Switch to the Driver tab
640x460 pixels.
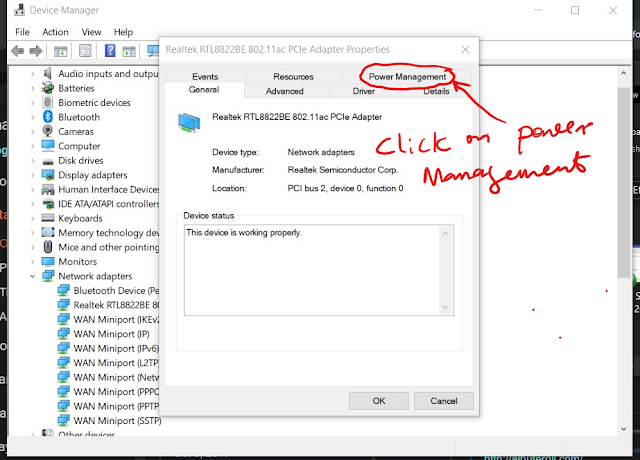[x=364, y=91]
